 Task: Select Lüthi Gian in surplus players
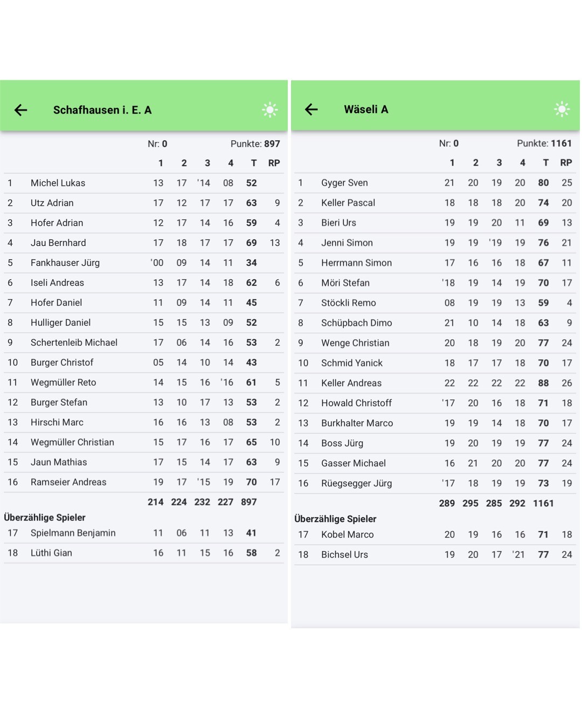coord(51,553)
